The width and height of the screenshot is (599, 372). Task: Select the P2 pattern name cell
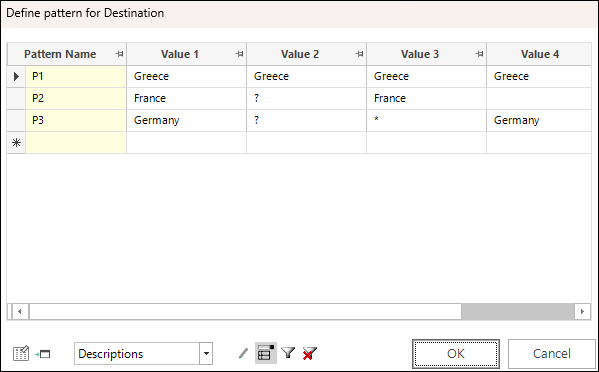(76, 99)
